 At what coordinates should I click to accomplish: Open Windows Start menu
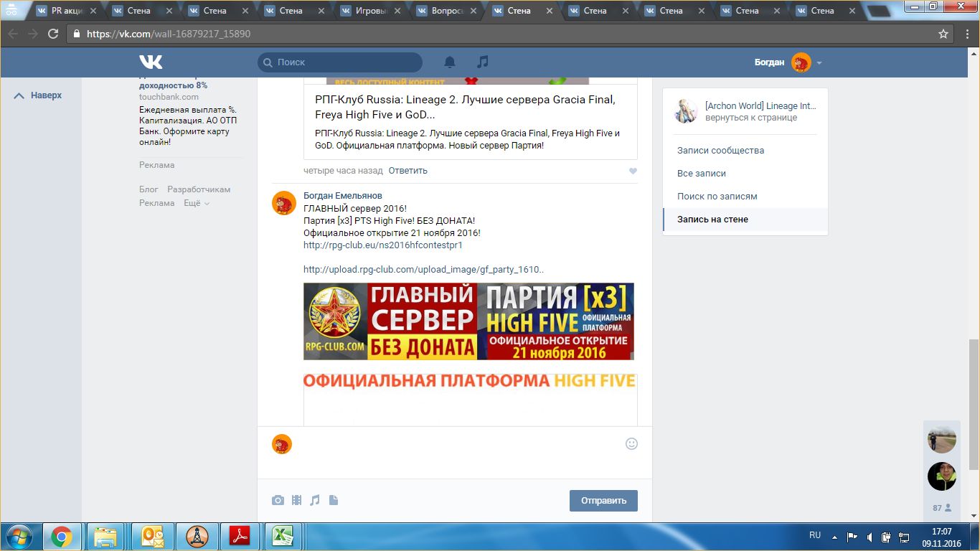(18, 537)
